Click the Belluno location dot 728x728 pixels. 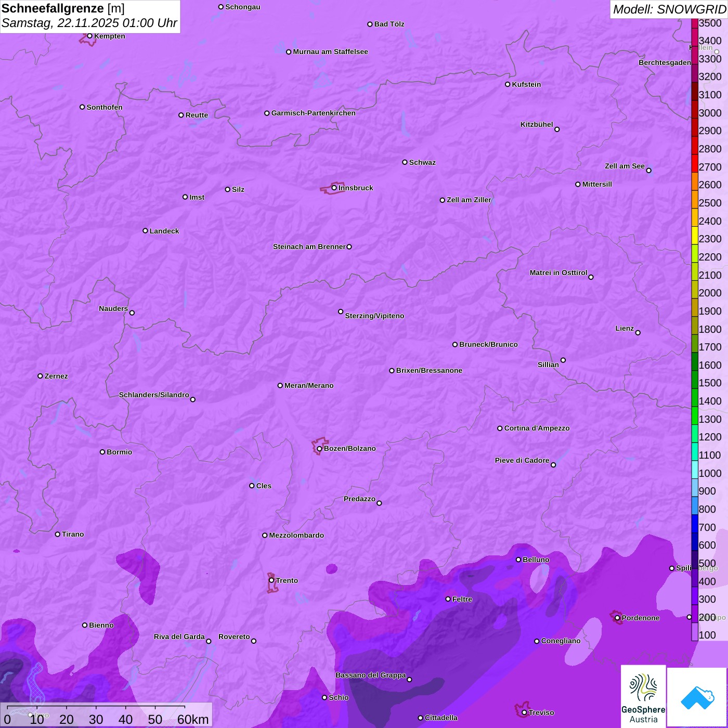pos(518,560)
